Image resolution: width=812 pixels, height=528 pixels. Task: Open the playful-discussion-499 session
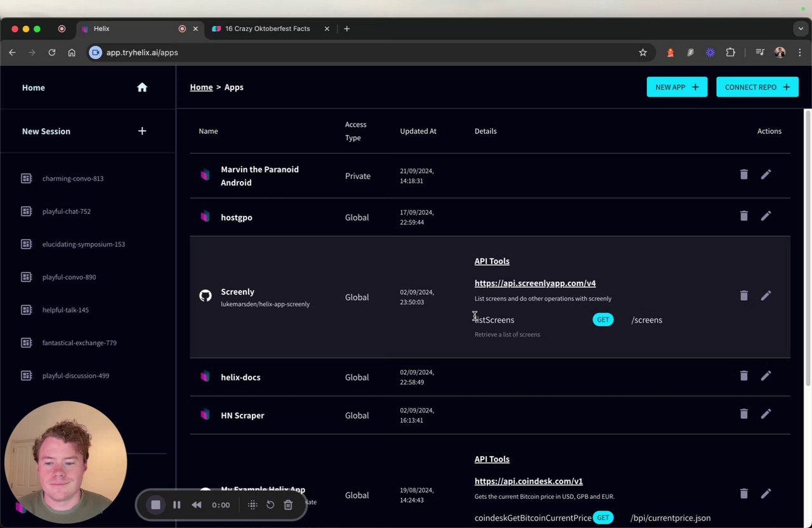[75, 376]
